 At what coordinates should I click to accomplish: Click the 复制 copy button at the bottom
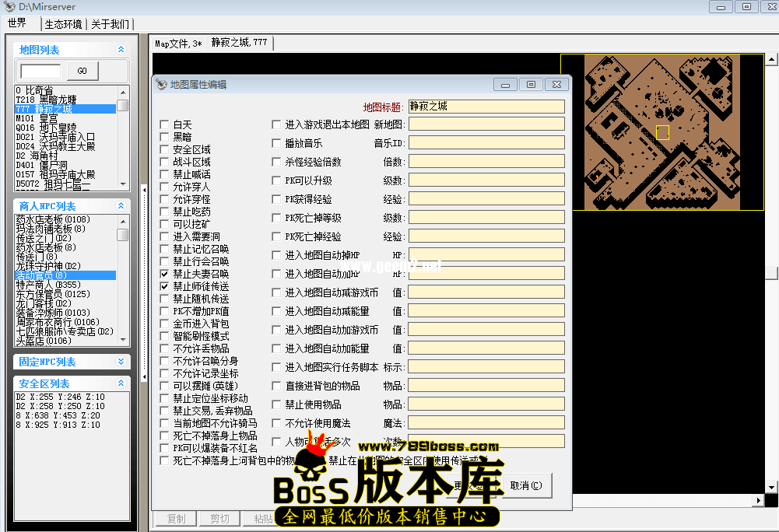[x=174, y=518]
